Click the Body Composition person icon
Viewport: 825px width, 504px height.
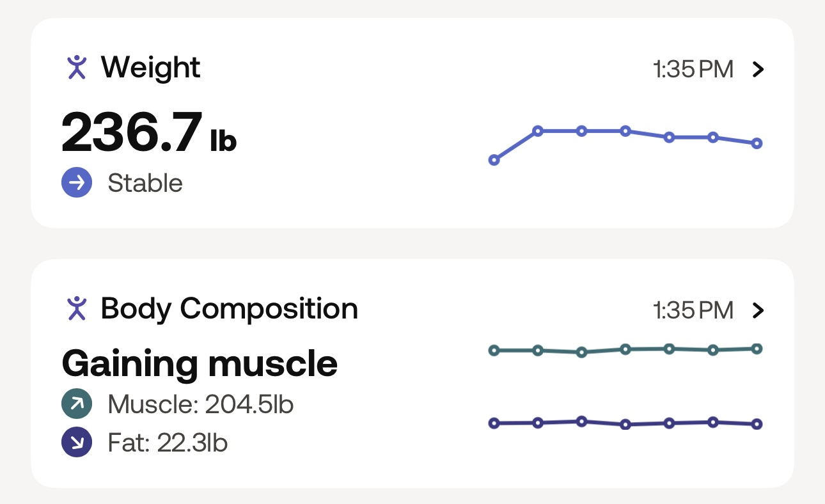[x=77, y=308]
